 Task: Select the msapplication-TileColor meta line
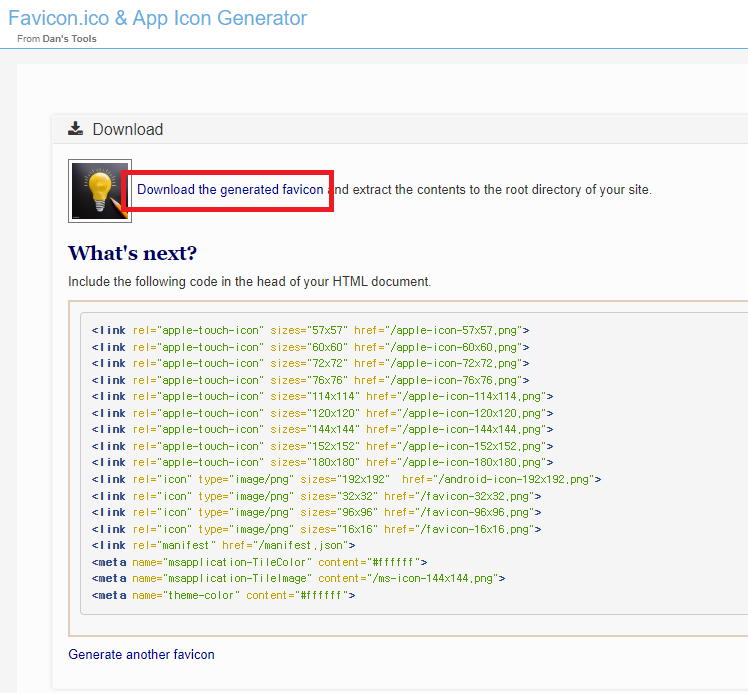[x=260, y=562]
